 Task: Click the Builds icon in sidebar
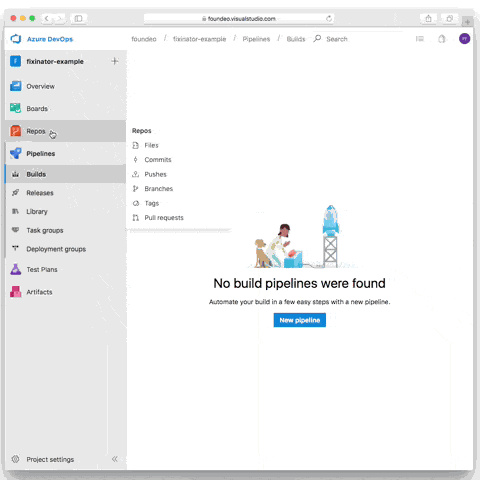click(15, 174)
